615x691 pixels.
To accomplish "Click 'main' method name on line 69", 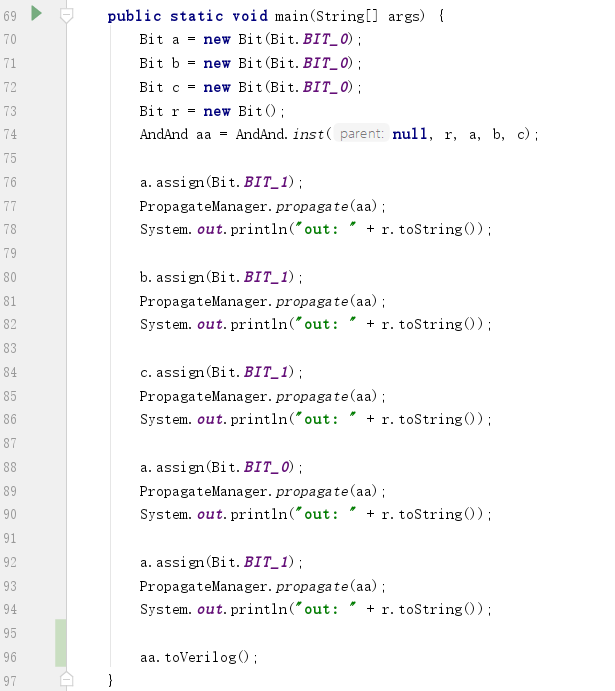I will 292,16.
